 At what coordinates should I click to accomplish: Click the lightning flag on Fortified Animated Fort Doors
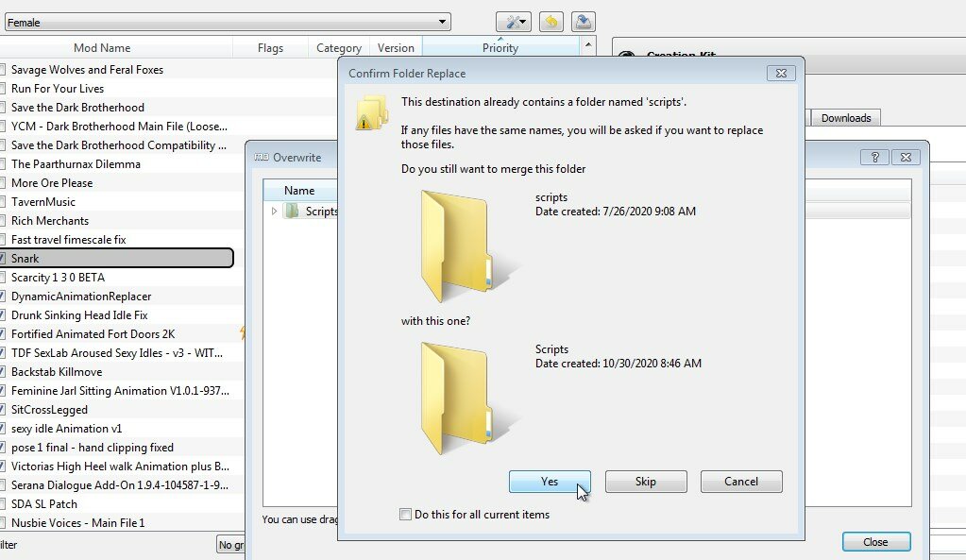(x=242, y=334)
